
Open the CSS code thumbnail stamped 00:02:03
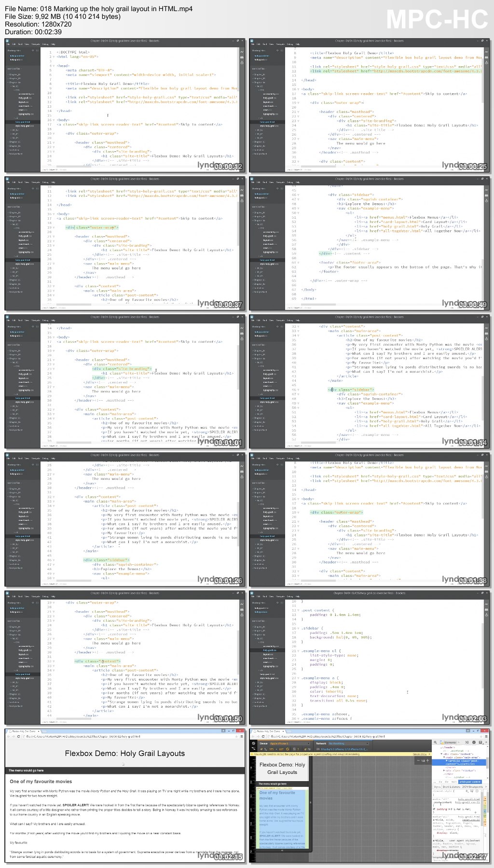click(370, 658)
